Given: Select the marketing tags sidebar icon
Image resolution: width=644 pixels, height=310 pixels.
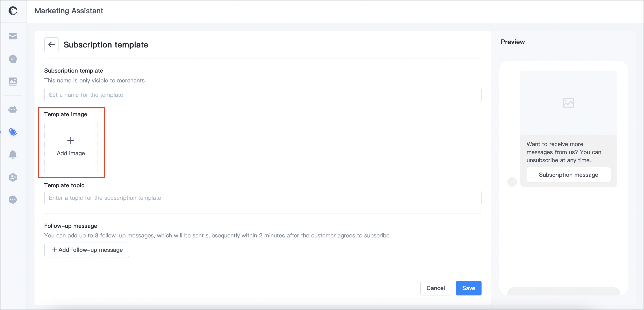Looking at the screenshot, I should pyautogui.click(x=13, y=132).
